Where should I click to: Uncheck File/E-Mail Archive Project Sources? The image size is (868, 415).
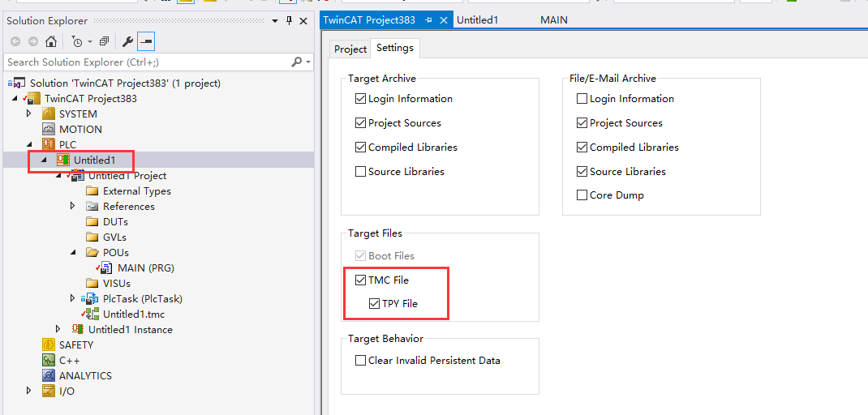[x=582, y=123]
